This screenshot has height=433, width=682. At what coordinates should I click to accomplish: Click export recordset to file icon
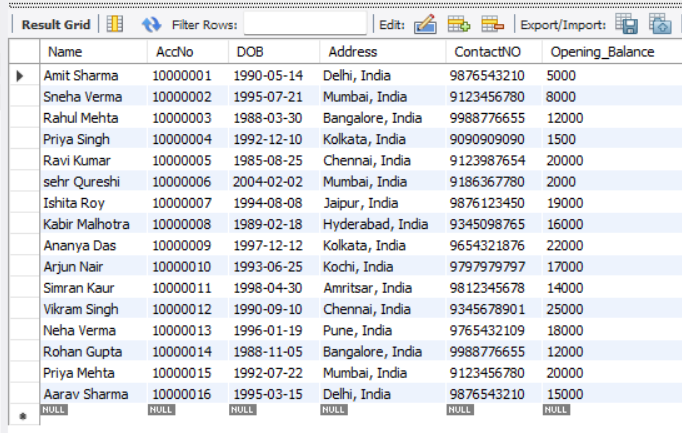pos(626,24)
